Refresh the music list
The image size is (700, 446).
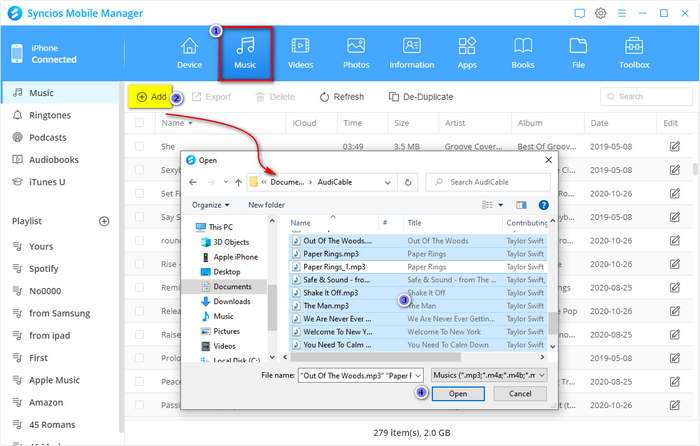coord(342,97)
